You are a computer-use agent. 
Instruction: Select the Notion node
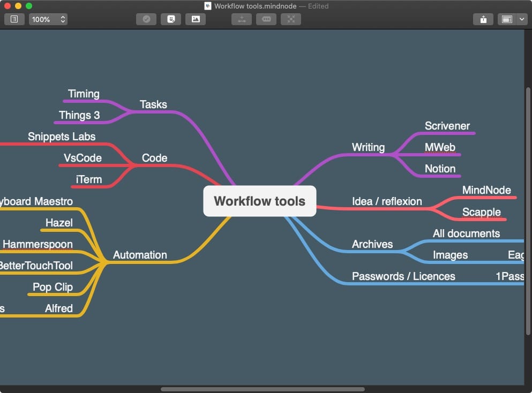440,169
